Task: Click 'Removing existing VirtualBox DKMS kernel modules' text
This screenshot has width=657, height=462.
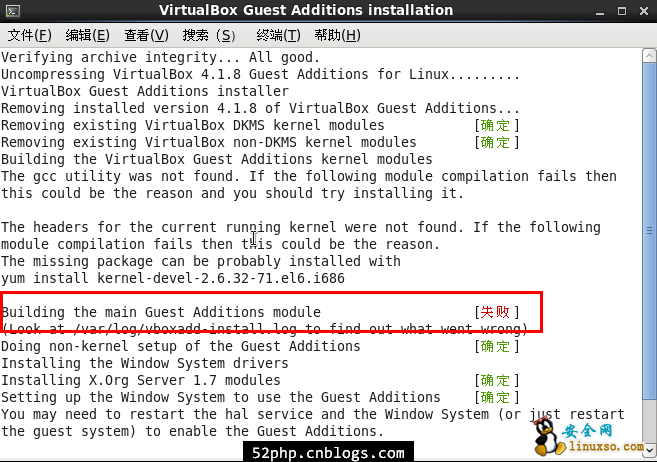Action: (193, 125)
